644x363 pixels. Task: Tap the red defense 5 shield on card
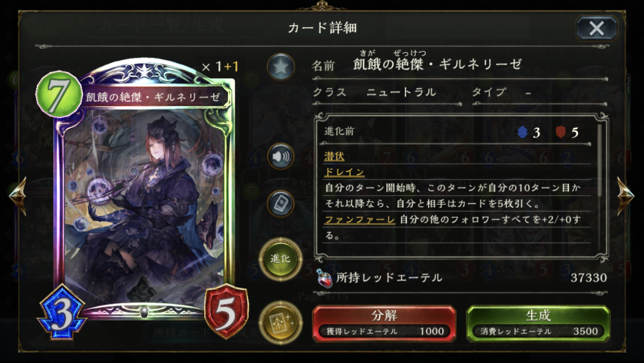coord(226,311)
